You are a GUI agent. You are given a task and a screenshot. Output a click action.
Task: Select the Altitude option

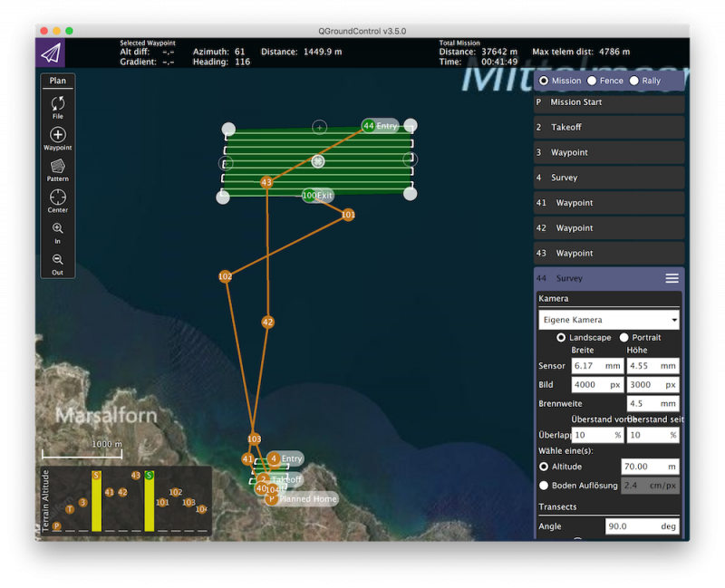(544, 467)
